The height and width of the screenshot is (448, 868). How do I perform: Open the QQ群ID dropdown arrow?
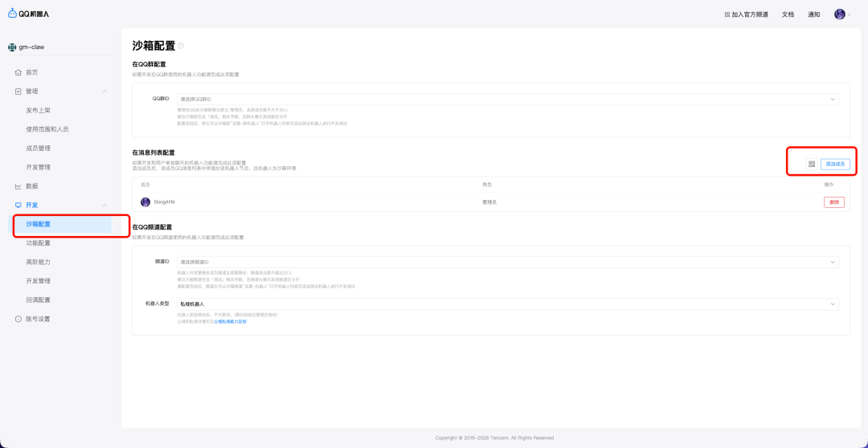tap(832, 99)
